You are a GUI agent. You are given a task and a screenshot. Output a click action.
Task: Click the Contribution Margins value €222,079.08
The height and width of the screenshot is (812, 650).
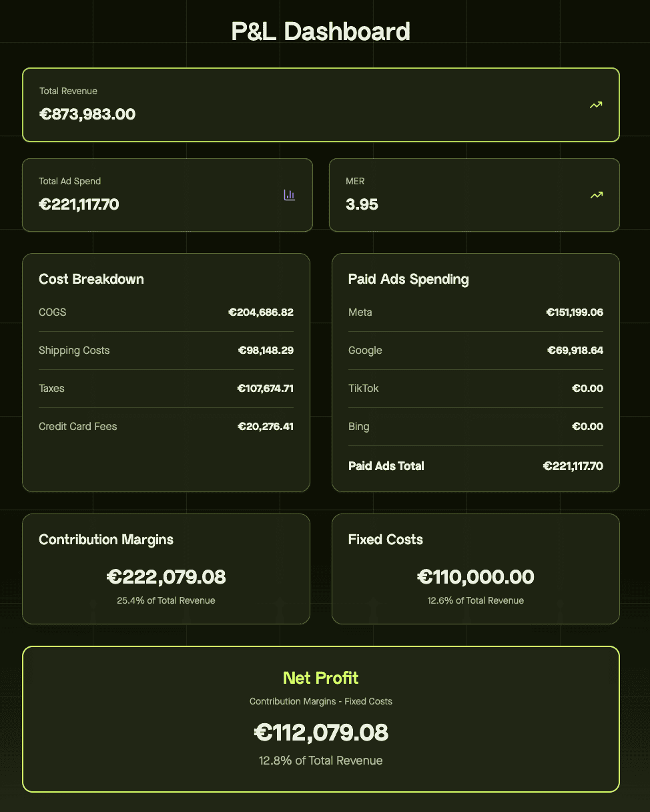tap(166, 577)
